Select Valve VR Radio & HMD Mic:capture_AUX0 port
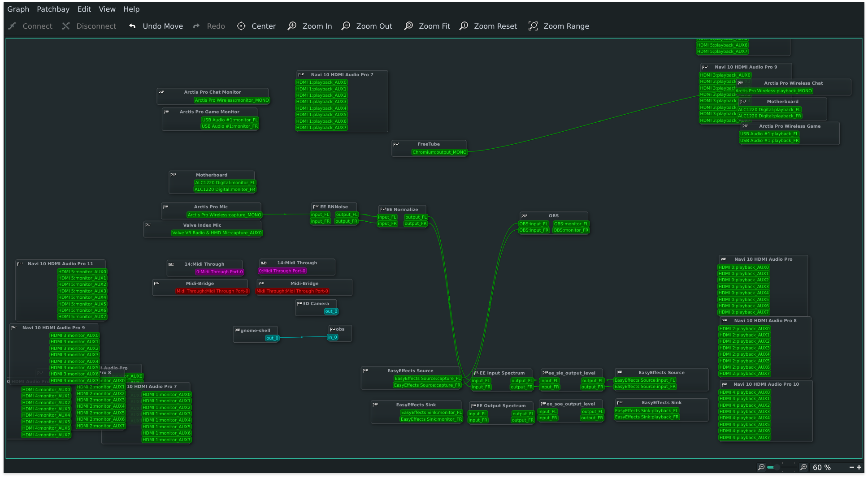Screen dimensions: 868x478 217,233
